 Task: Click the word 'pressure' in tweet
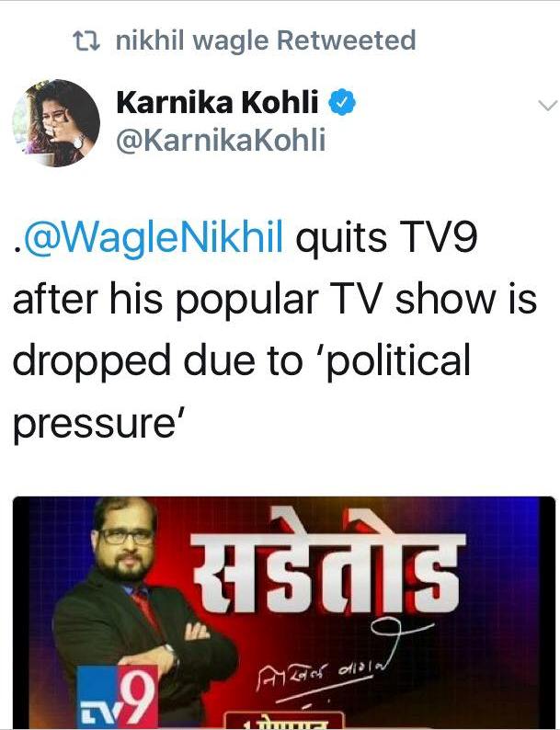coord(94,424)
